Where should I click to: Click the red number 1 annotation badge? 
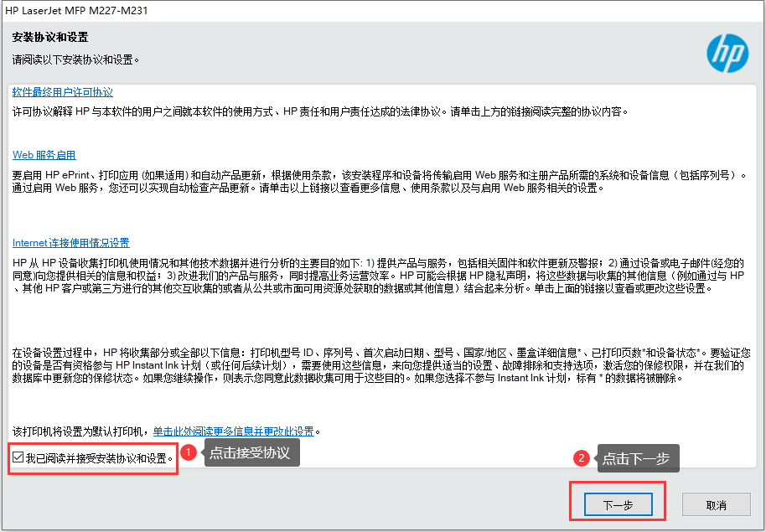[x=189, y=453]
